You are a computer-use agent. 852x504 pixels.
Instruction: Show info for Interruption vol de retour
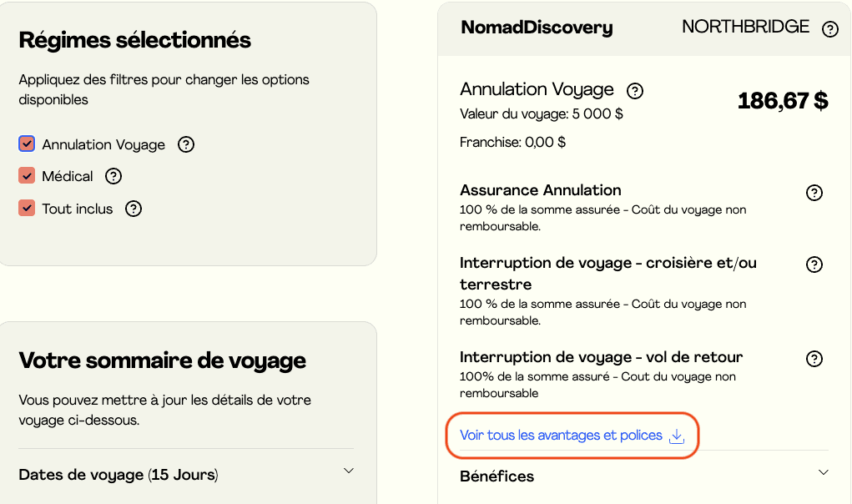(814, 359)
